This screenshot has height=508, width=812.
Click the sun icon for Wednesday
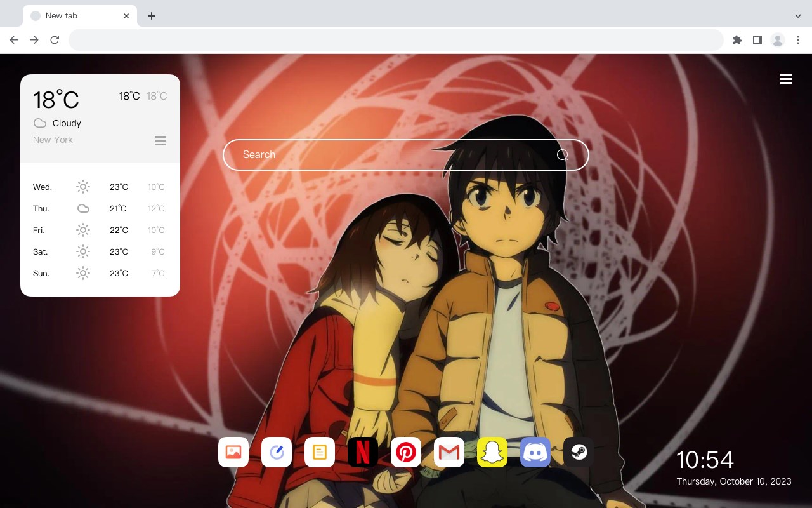tap(83, 187)
